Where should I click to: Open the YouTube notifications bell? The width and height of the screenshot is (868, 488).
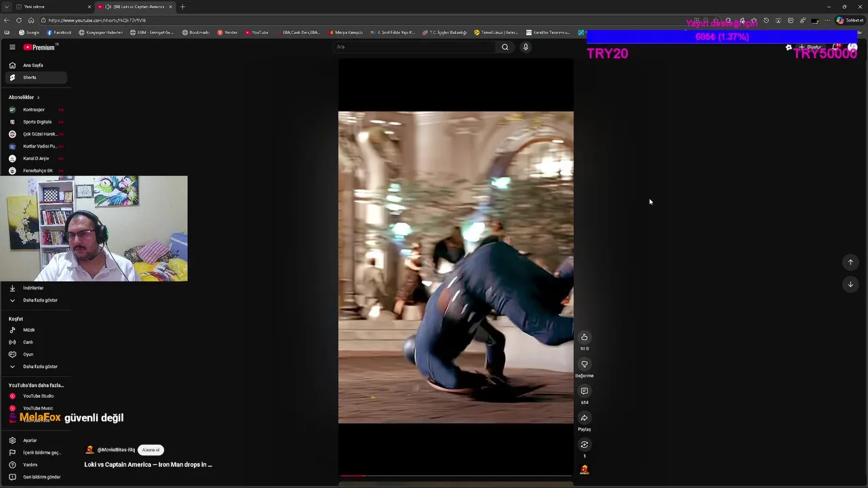click(x=837, y=47)
